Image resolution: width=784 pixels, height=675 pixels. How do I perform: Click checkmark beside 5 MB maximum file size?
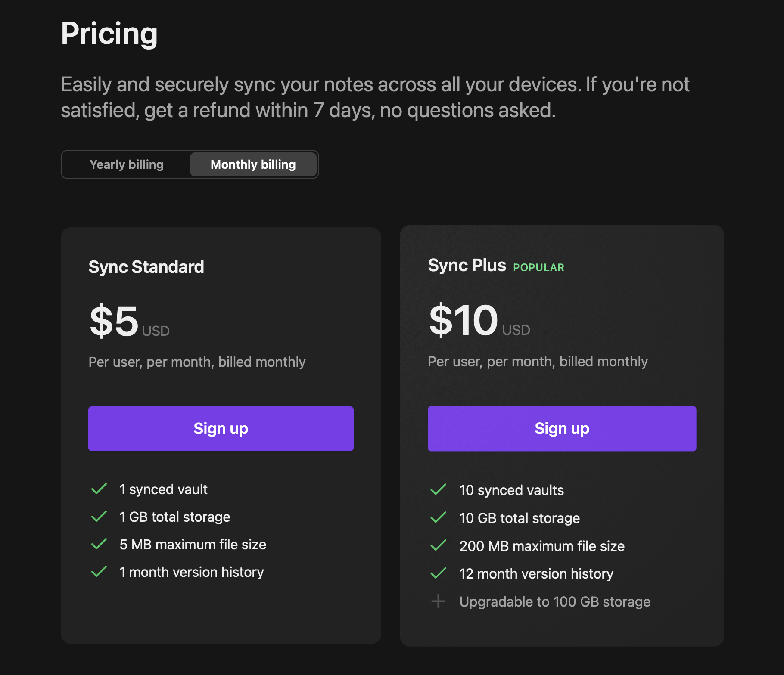pos(99,544)
